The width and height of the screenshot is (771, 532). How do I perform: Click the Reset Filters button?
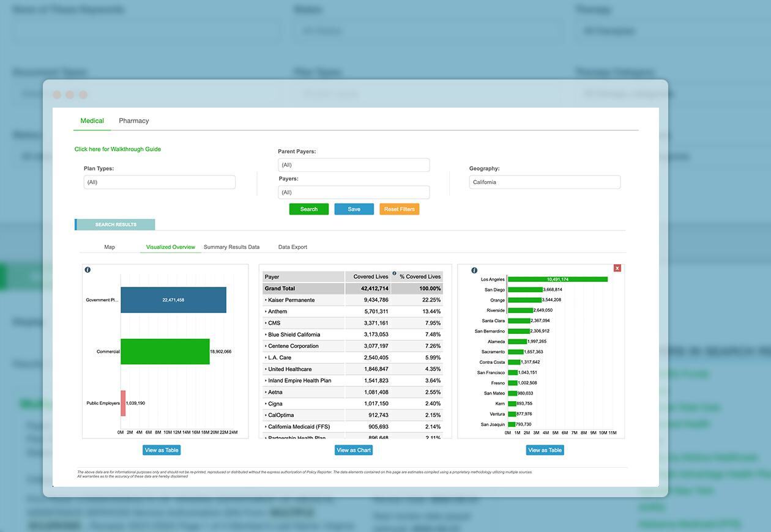(399, 209)
